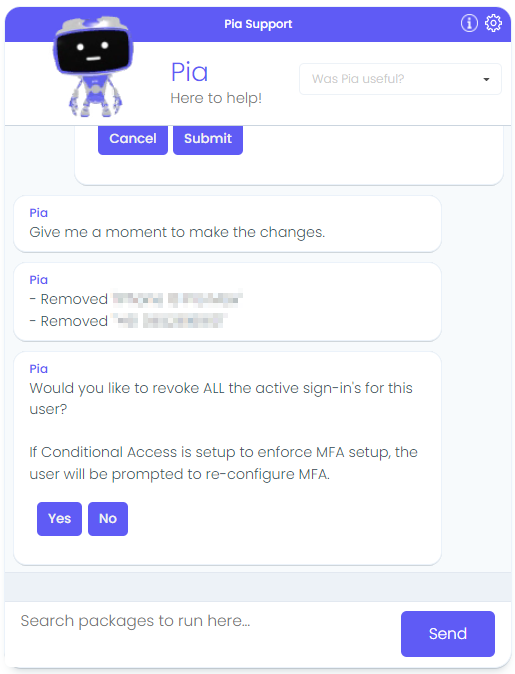Image resolution: width=515 pixels, height=674 pixels.
Task: Click the second 'Removed' line
Action: click(x=127, y=321)
